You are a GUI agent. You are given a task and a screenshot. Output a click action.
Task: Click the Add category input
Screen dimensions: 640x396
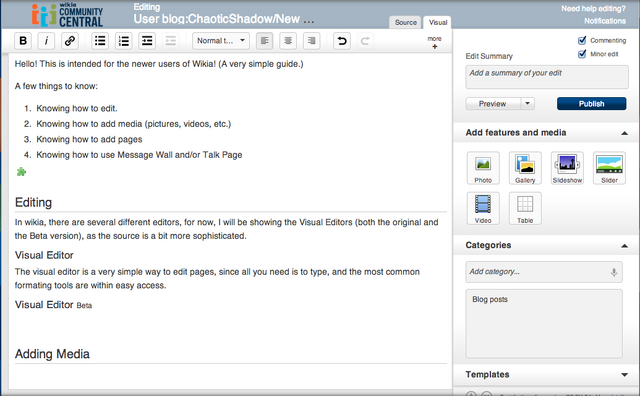(x=544, y=272)
